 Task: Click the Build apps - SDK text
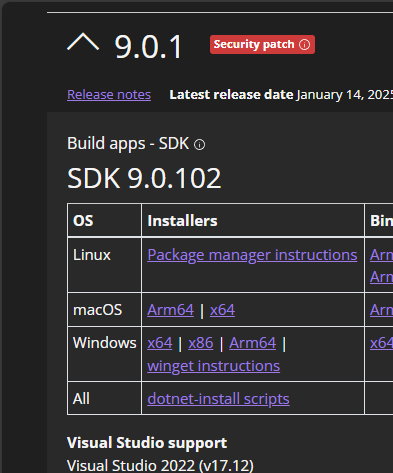click(x=128, y=144)
